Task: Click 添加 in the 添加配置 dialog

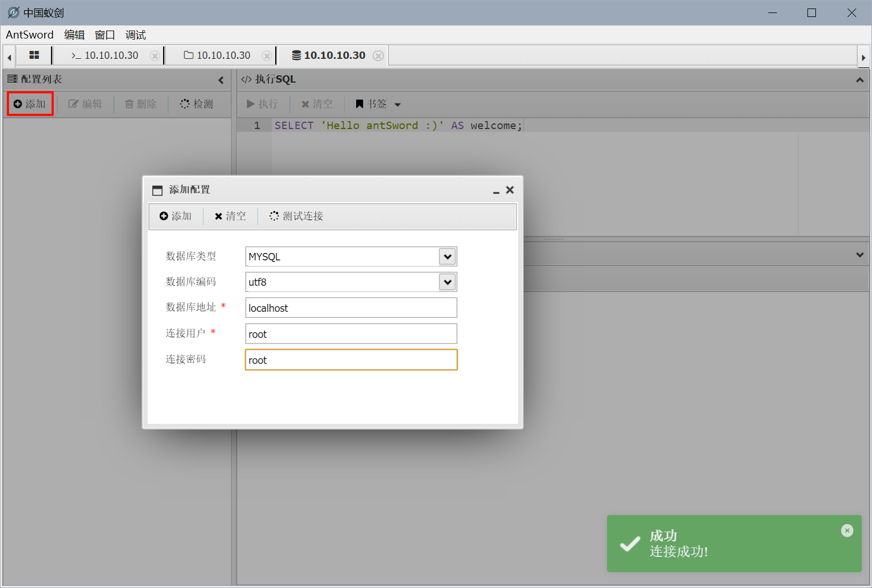Action: click(176, 216)
